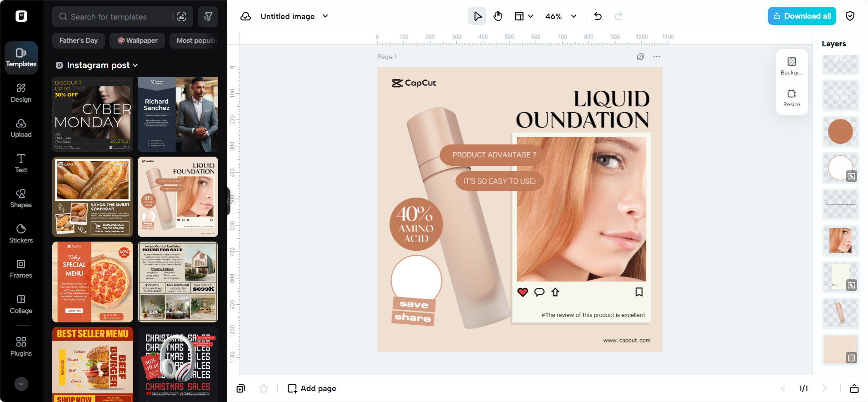Expand the Instagram post dropdown
Viewport: 868px width, 402px height.
tap(97, 65)
